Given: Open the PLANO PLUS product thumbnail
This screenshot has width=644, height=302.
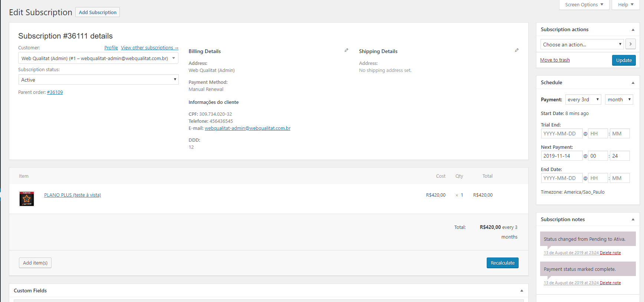Looking at the screenshot, I should 27,199.
